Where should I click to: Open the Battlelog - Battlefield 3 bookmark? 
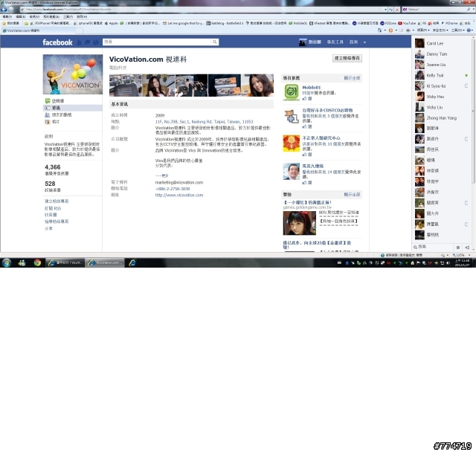click(225, 23)
